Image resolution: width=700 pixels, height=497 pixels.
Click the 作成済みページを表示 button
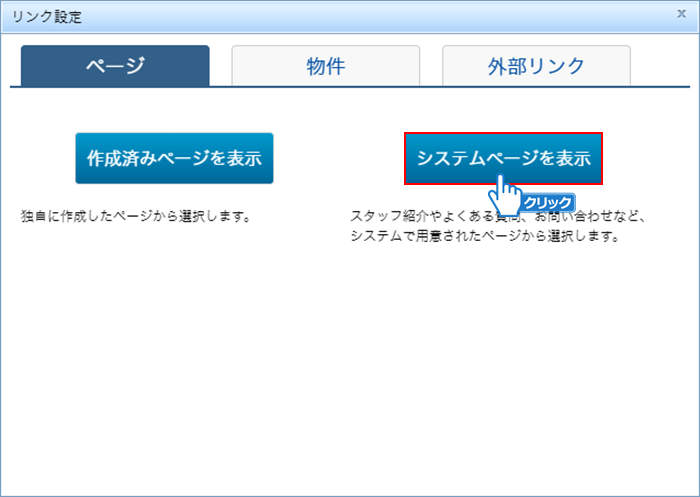tap(174, 158)
